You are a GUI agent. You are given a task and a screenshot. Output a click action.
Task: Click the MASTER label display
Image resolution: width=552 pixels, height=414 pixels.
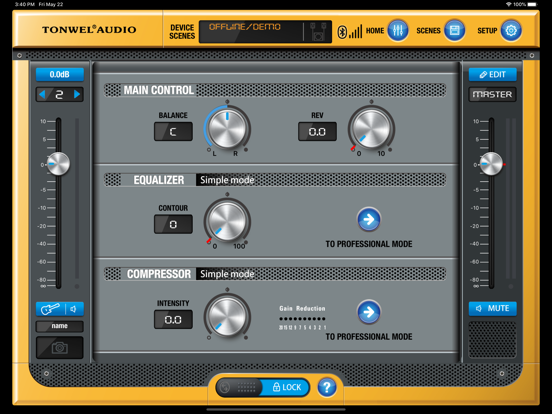tap(493, 94)
